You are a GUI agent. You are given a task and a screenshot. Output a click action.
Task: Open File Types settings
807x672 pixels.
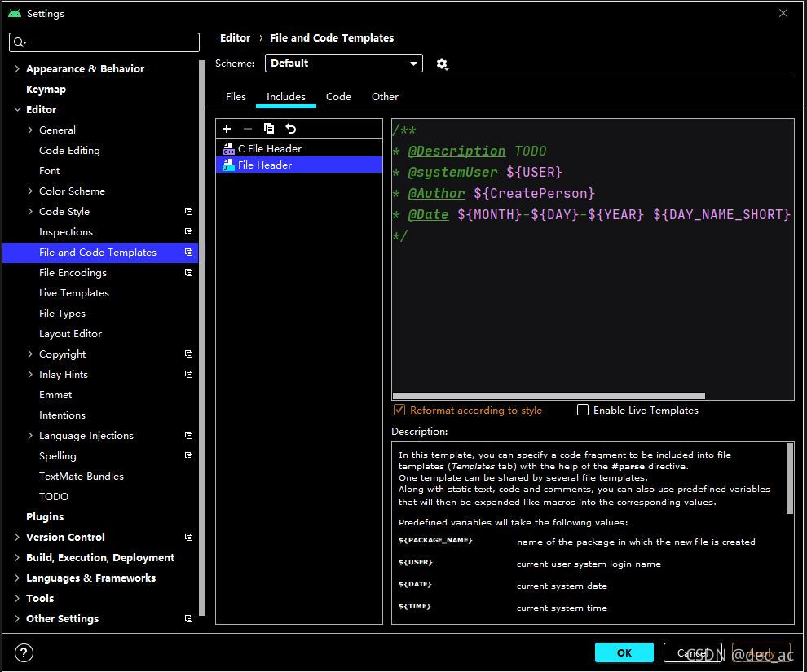[62, 313]
